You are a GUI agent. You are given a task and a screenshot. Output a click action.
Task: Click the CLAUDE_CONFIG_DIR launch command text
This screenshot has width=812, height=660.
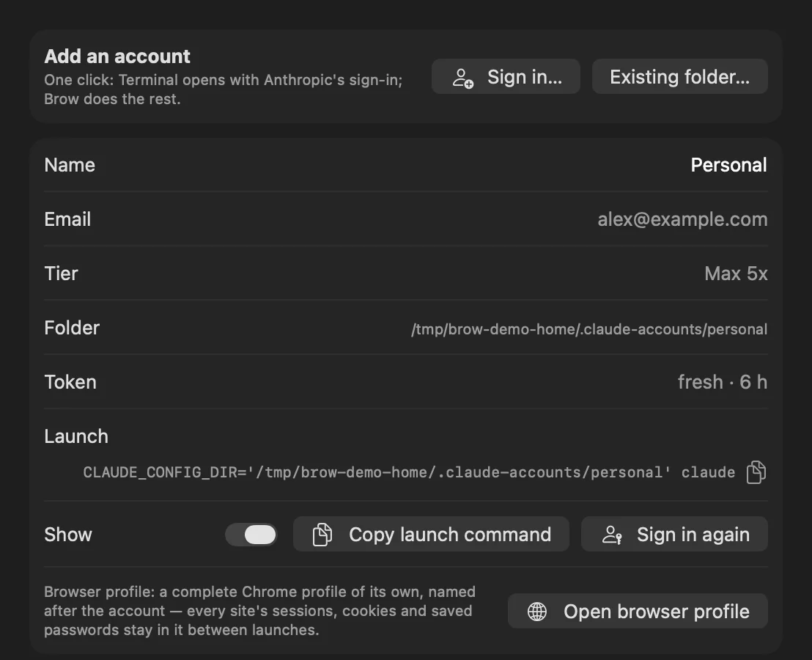pyautogui.click(x=409, y=472)
